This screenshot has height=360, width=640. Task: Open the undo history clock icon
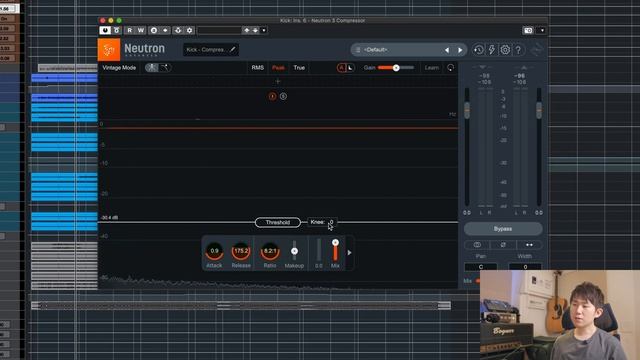click(x=478, y=50)
